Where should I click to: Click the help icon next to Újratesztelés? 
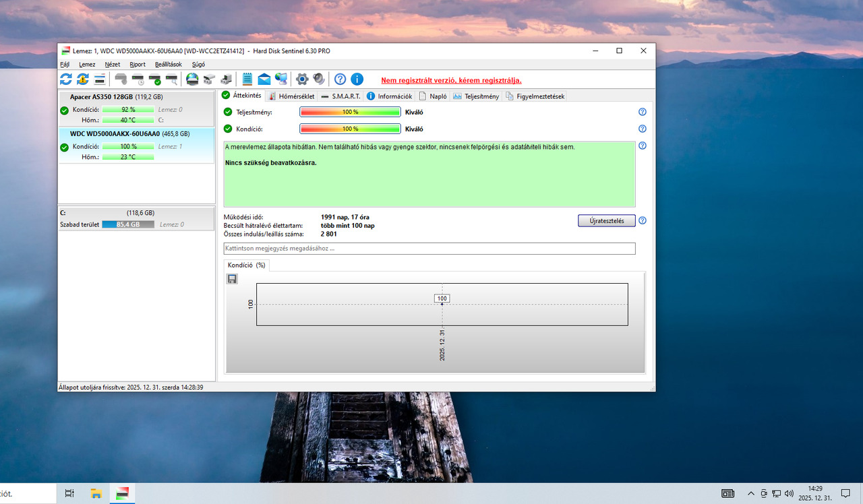[x=643, y=220]
